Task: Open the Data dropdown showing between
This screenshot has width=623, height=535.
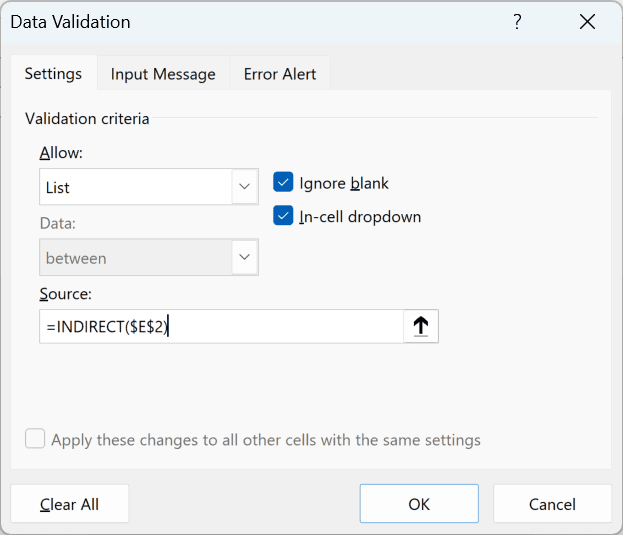Action: pyautogui.click(x=149, y=257)
